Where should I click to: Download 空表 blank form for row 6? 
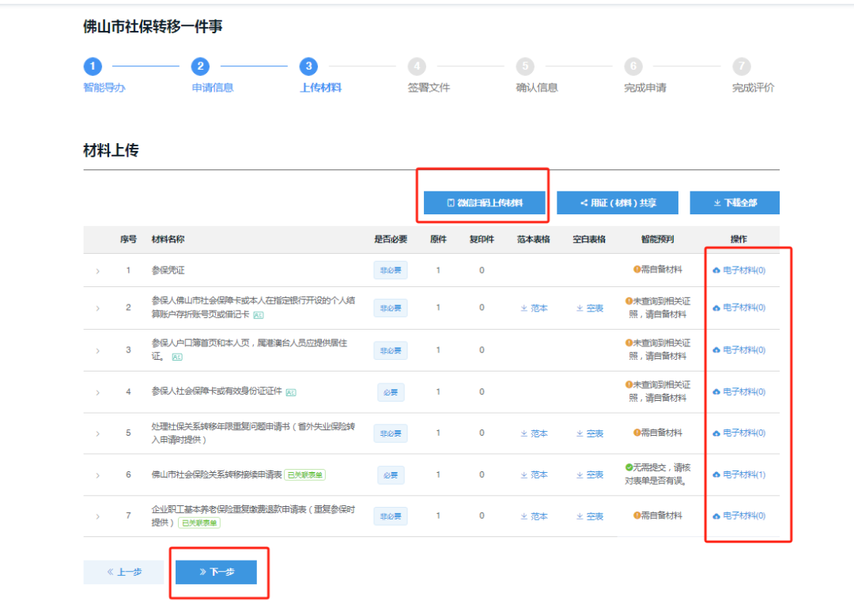coord(590,475)
